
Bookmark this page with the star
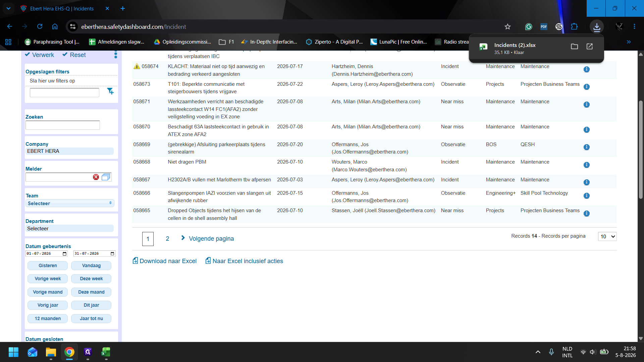pos(507,27)
